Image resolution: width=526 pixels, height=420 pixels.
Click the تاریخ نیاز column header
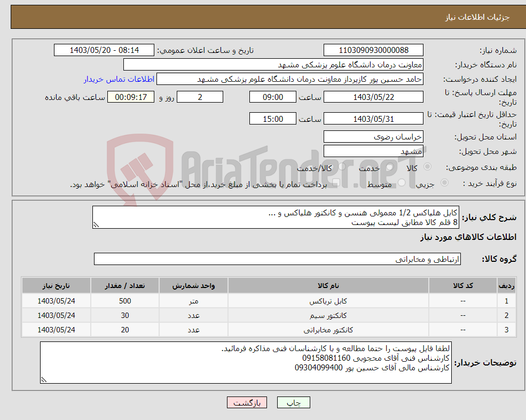point(56,286)
